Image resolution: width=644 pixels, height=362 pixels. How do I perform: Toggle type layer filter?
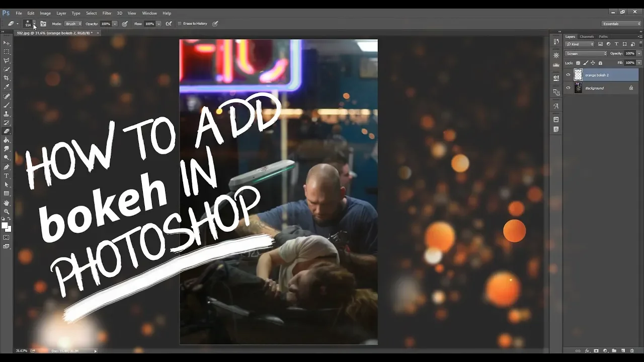(616, 44)
